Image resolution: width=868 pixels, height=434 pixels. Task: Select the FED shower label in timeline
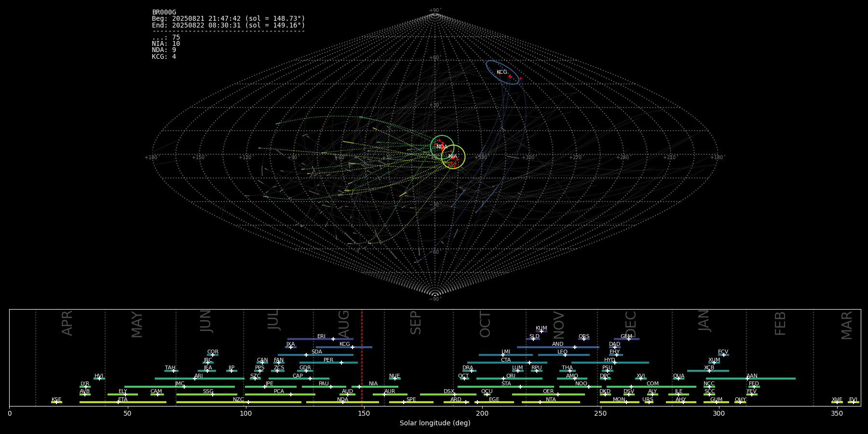tap(754, 384)
